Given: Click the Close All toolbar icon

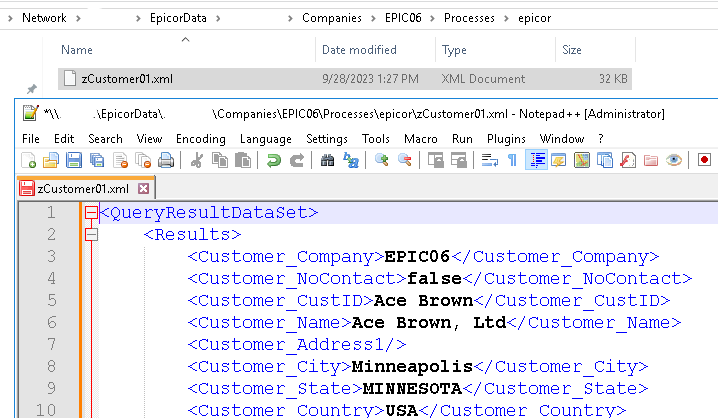Looking at the screenshot, I should tap(143, 160).
